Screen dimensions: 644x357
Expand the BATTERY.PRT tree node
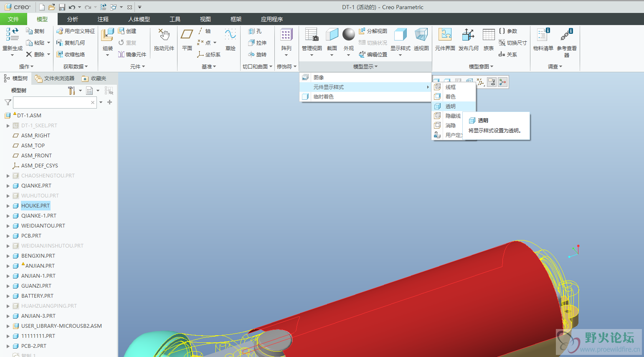coord(8,296)
